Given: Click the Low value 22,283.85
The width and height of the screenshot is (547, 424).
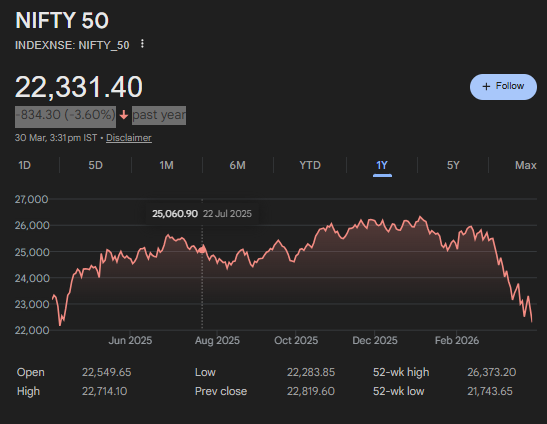Looking at the screenshot, I should coord(311,372).
